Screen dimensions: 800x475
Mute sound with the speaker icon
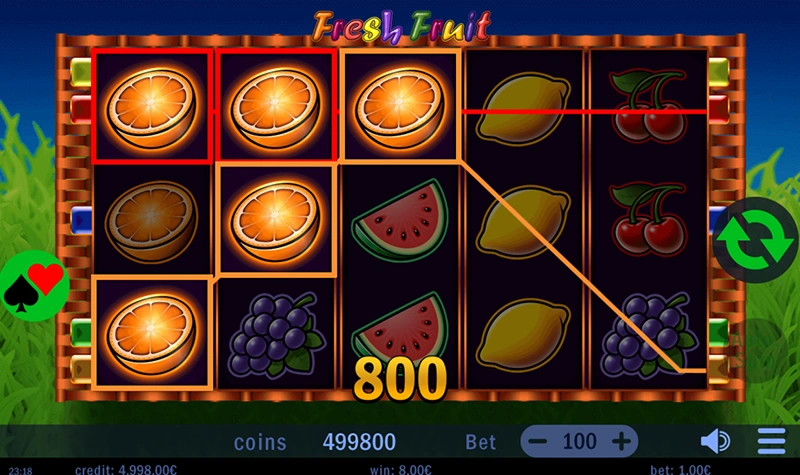[715, 441]
